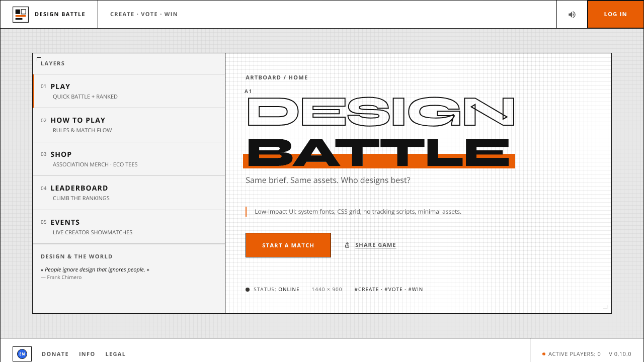The width and height of the screenshot is (644, 362).
Task: Click the bold BATTLE headline word
Action: (x=379, y=152)
